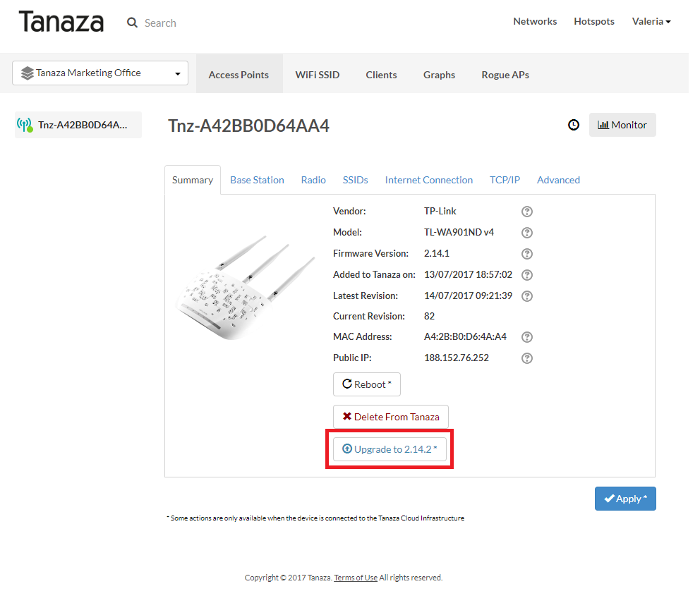Image resolution: width=700 pixels, height=591 pixels.
Task: Open the Rogue APs tab
Action: pyautogui.click(x=505, y=75)
